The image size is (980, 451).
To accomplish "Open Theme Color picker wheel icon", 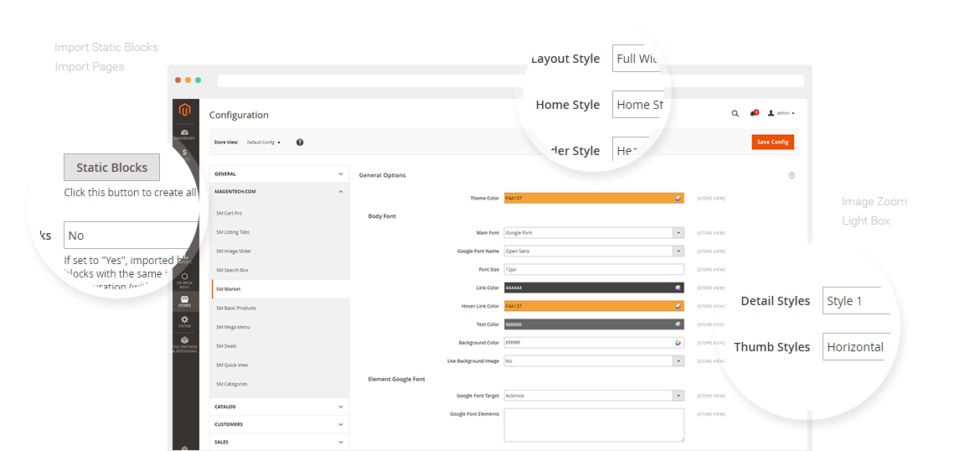I will (x=678, y=199).
